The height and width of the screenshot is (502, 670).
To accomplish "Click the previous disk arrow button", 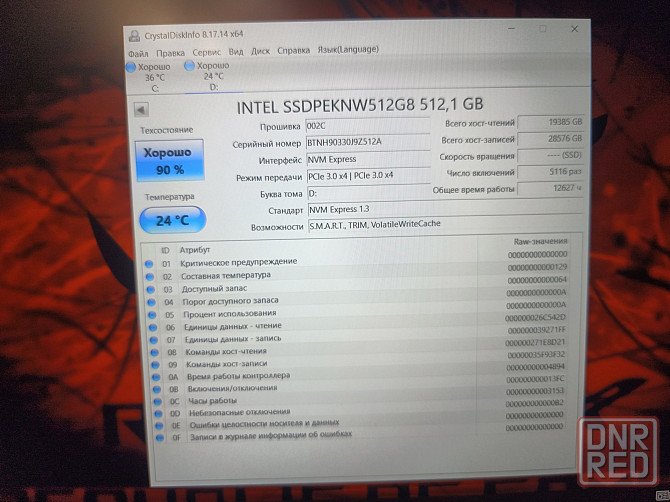I will (x=141, y=109).
